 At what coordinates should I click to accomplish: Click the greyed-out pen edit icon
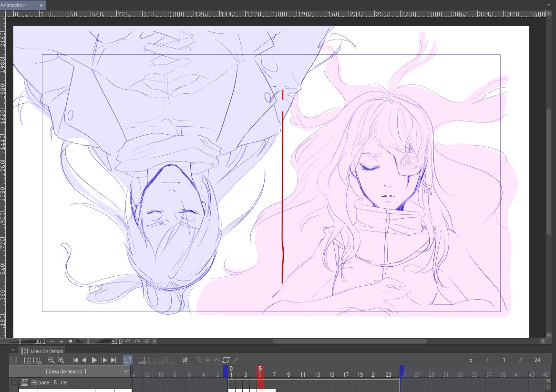click(236, 360)
